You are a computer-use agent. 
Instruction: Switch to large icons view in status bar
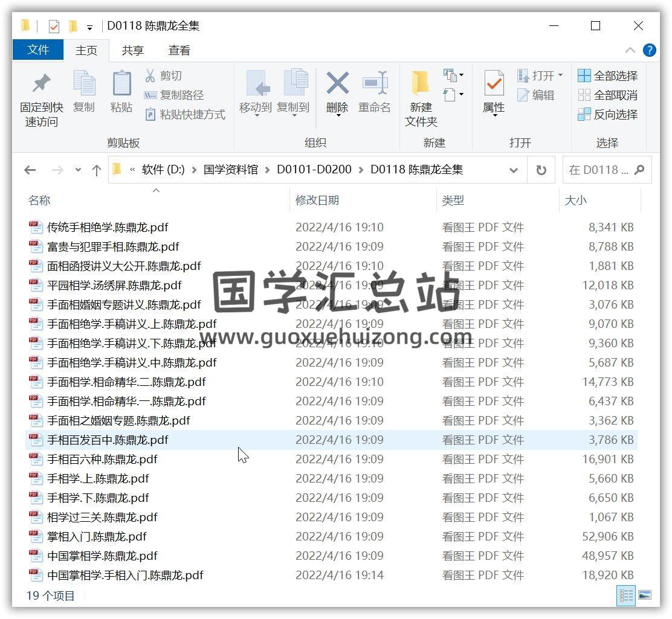point(645,595)
